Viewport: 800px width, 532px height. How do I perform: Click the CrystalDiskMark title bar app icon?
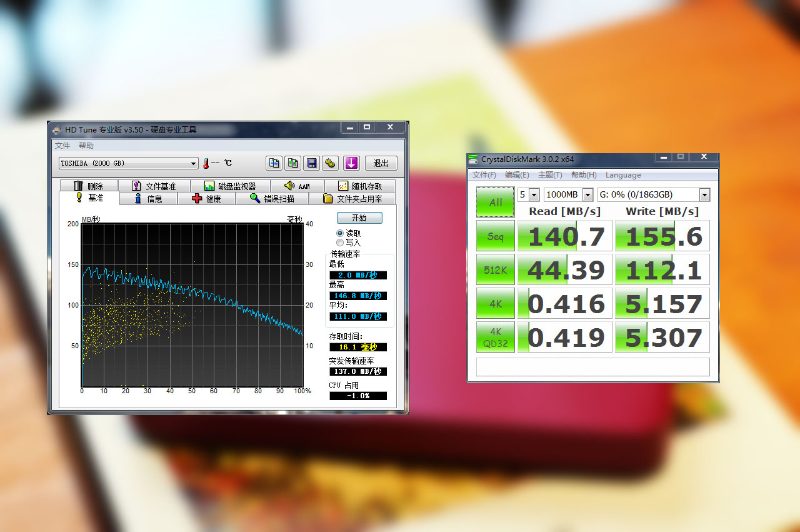pyautogui.click(x=474, y=159)
